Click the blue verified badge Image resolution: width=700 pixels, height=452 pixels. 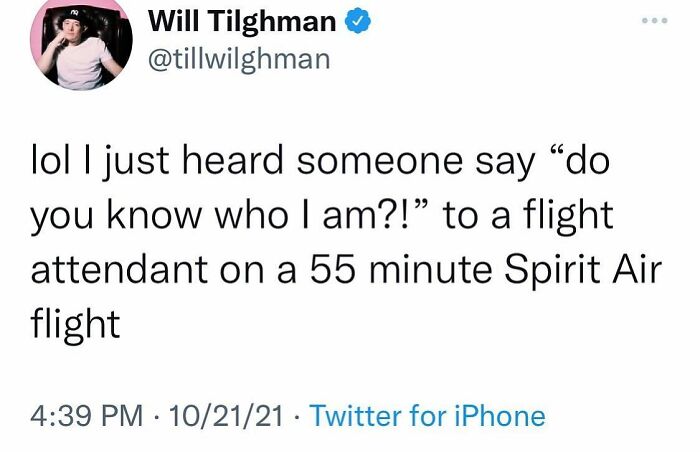click(356, 21)
